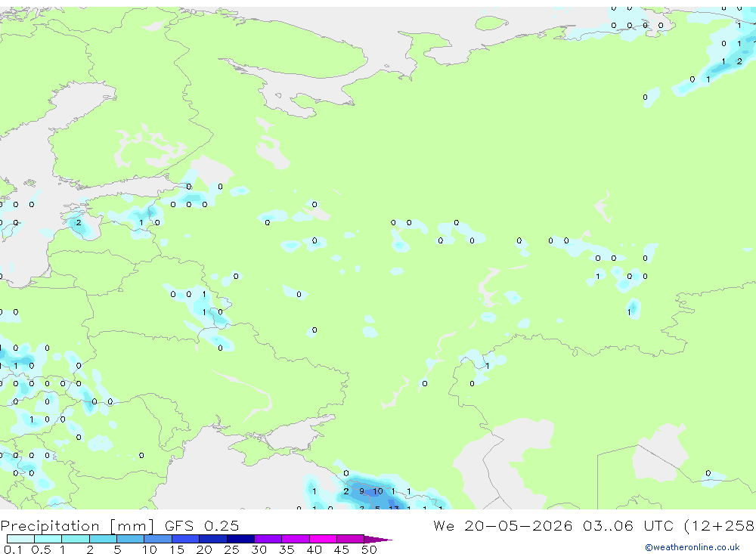Screen dimensions: 756x554
Task: Select the legend swatch between 35 and 40
Action: click(296, 539)
